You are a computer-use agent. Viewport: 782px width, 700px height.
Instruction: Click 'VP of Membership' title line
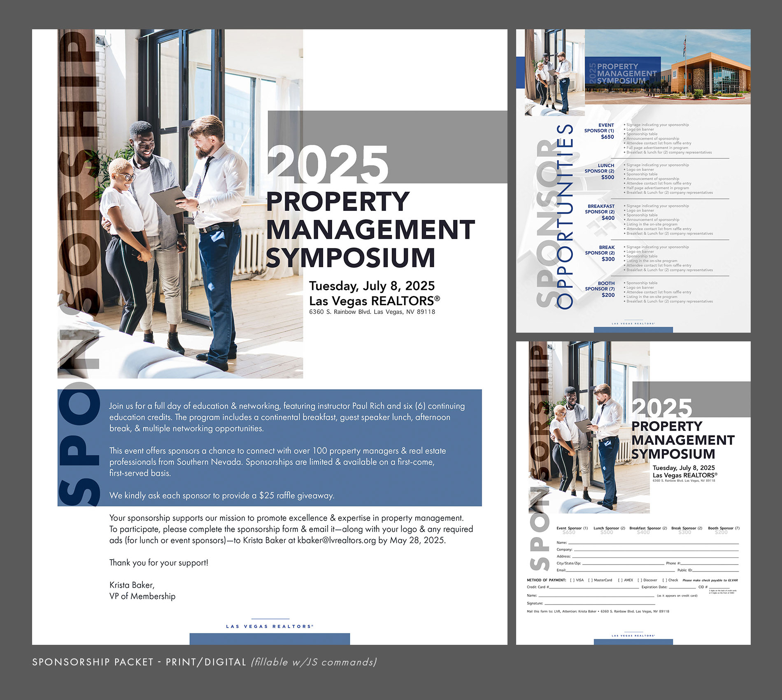(142, 596)
